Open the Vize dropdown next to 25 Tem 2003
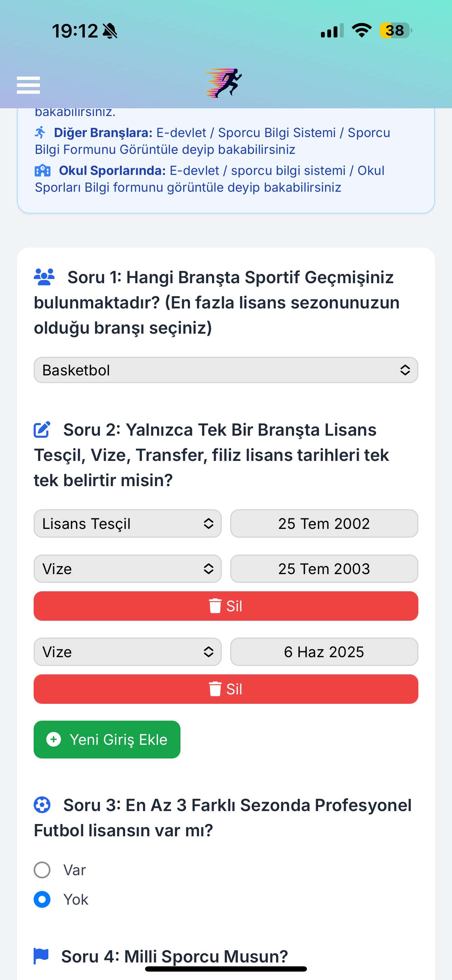The width and height of the screenshot is (452, 980). pyautogui.click(x=128, y=569)
